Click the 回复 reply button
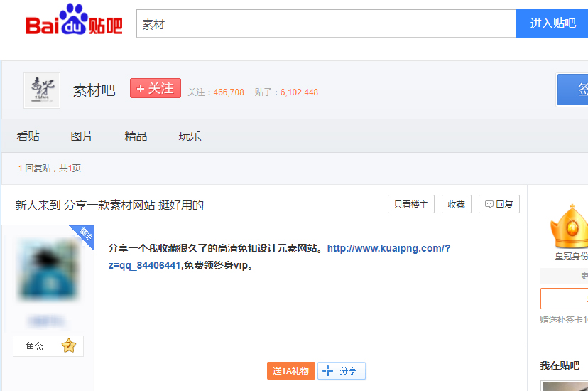This screenshot has height=391, width=588. [x=499, y=204]
